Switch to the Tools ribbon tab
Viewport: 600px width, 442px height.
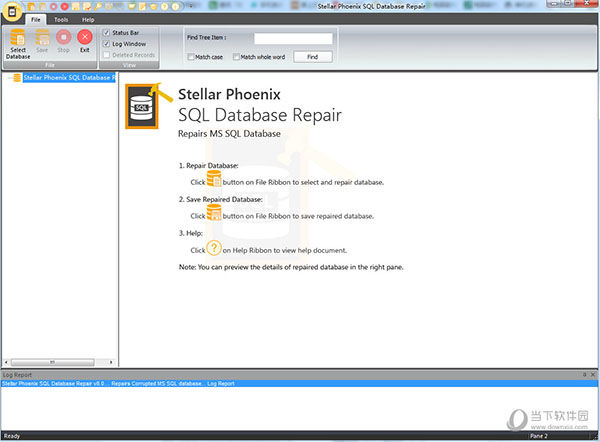coord(61,20)
